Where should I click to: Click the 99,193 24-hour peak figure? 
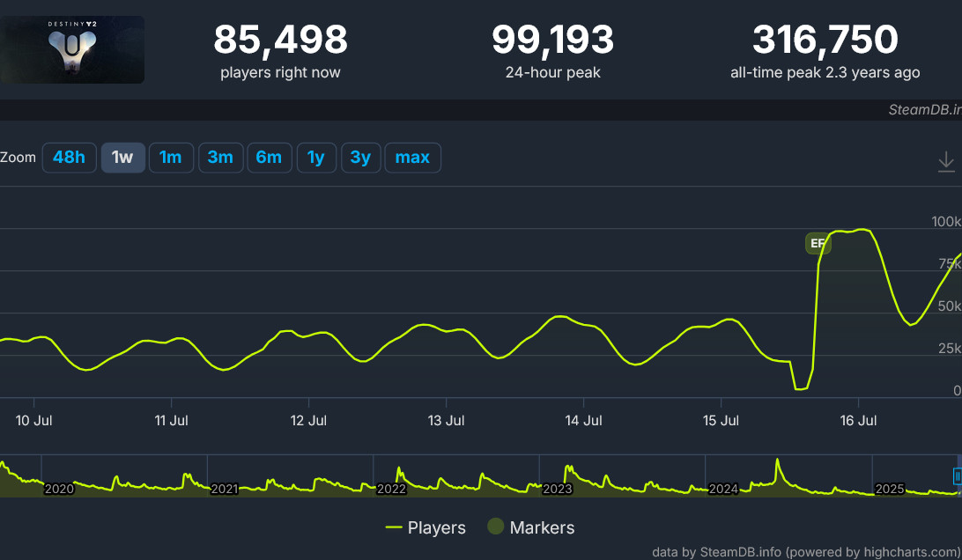(552, 40)
